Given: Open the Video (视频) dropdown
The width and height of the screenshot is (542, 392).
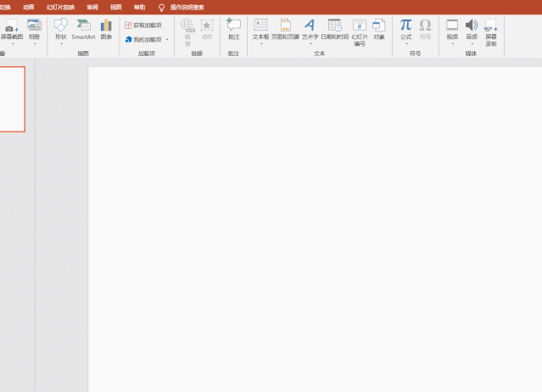Looking at the screenshot, I should pos(452,43).
